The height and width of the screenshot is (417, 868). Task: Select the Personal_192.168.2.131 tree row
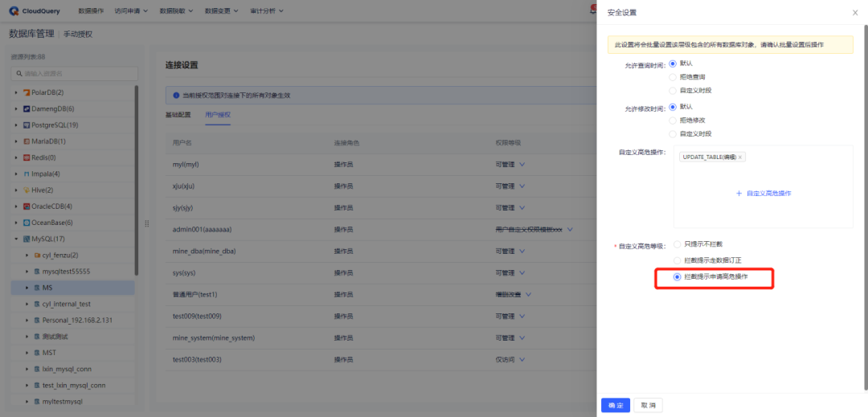click(72, 321)
